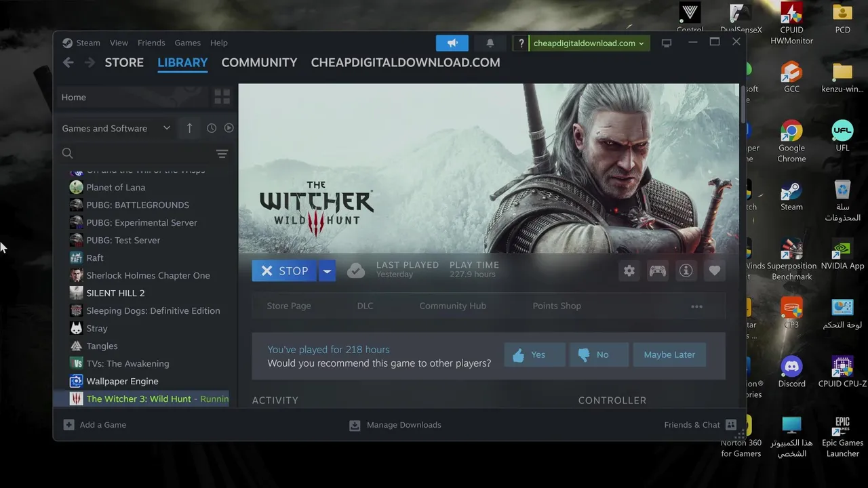Image resolution: width=868 pixels, height=488 pixels.
Task: Switch to the LIBRARY tab
Action: (182, 62)
